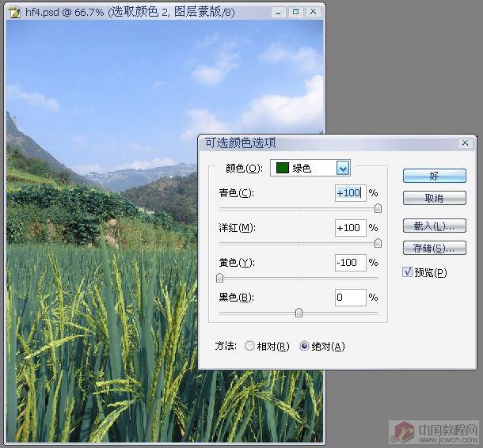The width and height of the screenshot is (483, 448).
Task: Click the 载入(L)... button
Action: (434, 226)
